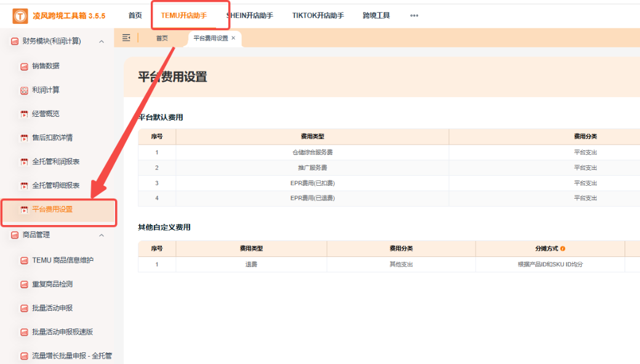Image resolution: width=640 pixels, height=364 pixels.
Task: Collapse the 财务模块(利润计算) section
Action: pyautogui.click(x=102, y=42)
